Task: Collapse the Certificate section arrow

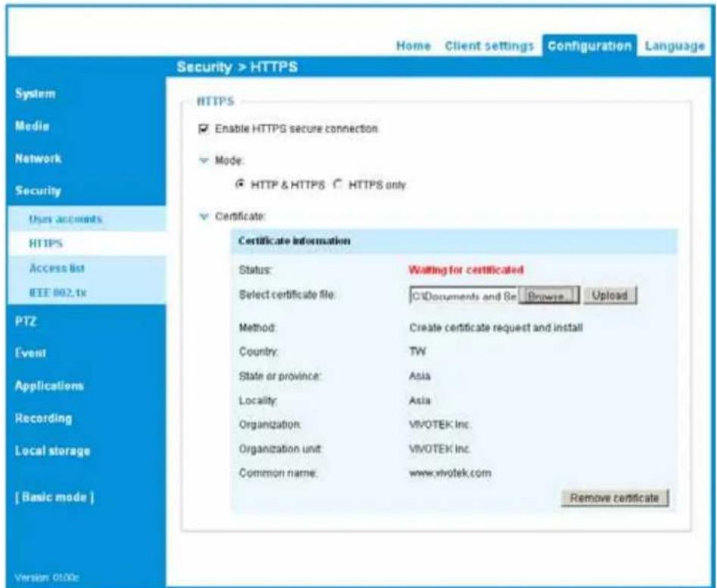Action: (204, 216)
